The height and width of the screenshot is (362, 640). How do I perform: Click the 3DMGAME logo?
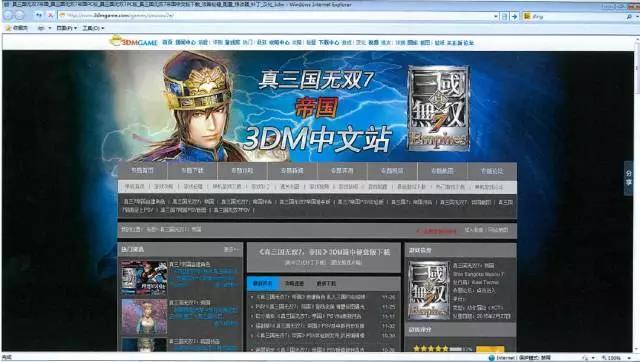(x=133, y=42)
